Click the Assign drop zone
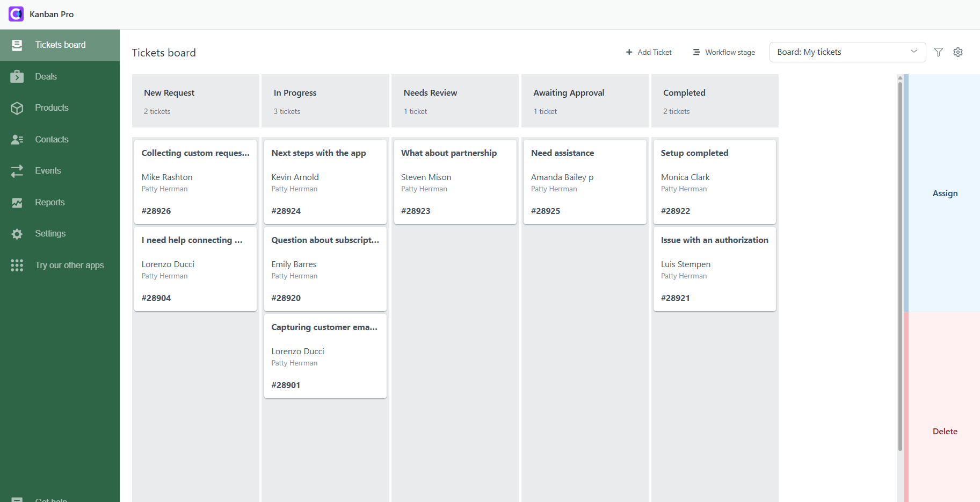The image size is (980, 502). 945,193
